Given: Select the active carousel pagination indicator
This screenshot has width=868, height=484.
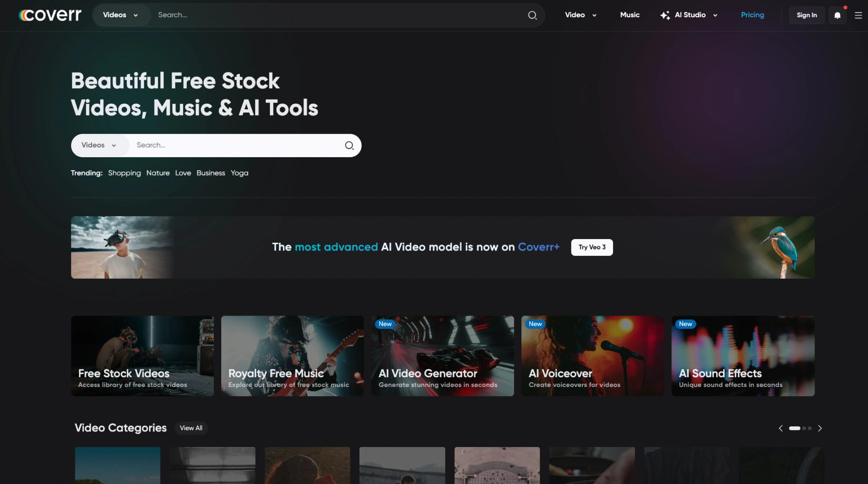Looking at the screenshot, I should click(x=795, y=429).
